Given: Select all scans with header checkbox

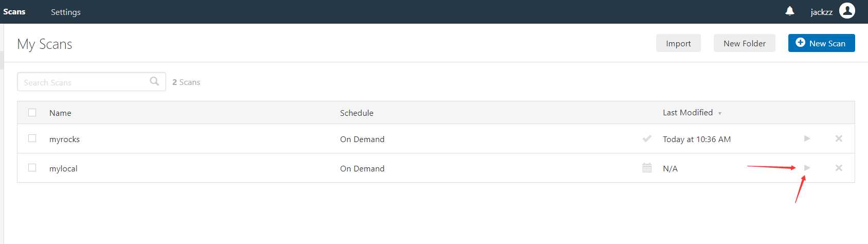Looking at the screenshot, I should tap(32, 112).
